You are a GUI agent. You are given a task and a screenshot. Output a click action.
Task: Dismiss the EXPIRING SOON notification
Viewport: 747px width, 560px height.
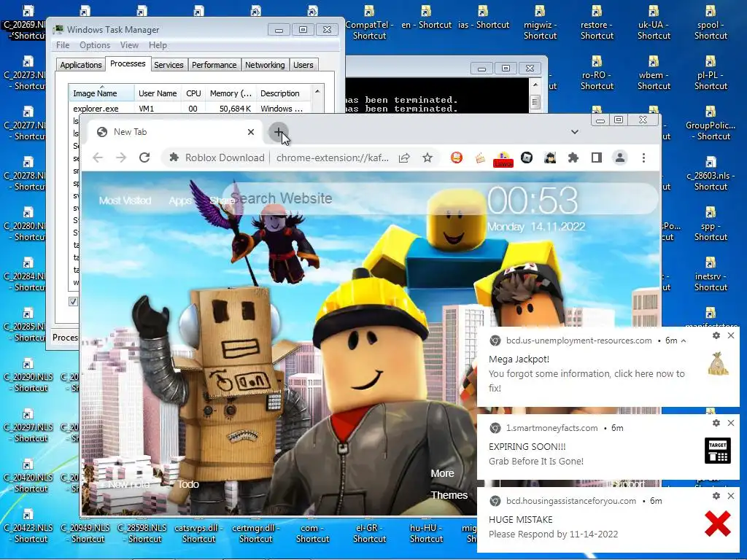(731, 423)
